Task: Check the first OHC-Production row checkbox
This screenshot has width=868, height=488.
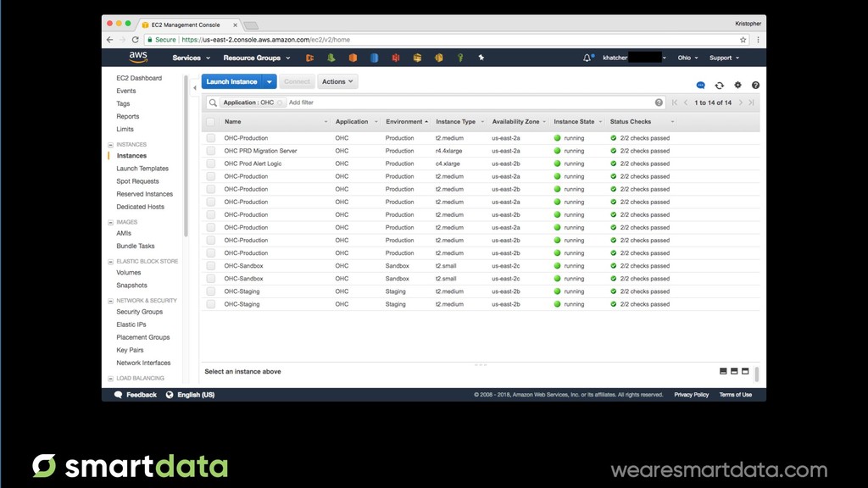Action: (211, 138)
